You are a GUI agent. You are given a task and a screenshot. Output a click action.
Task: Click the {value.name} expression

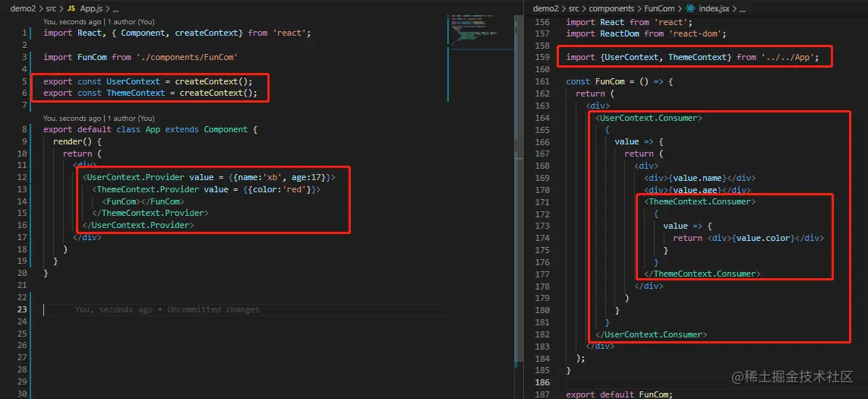697,178
